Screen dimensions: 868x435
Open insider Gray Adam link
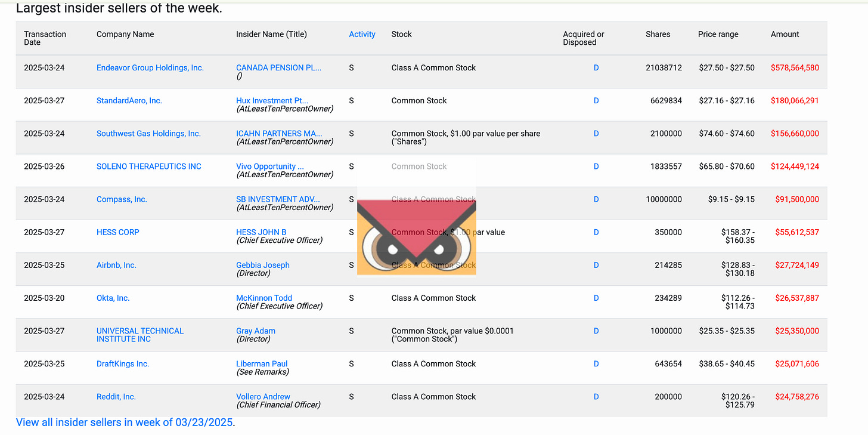tap(256, 331)
